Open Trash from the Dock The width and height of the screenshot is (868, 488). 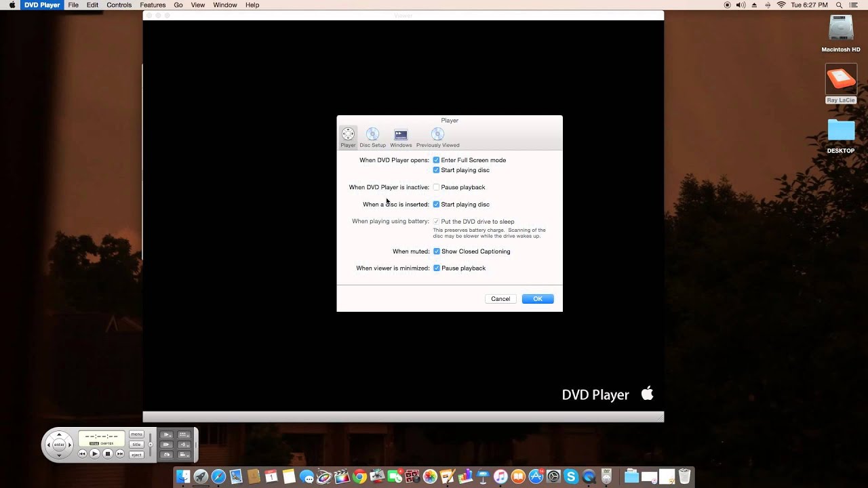tap(684, 476)
